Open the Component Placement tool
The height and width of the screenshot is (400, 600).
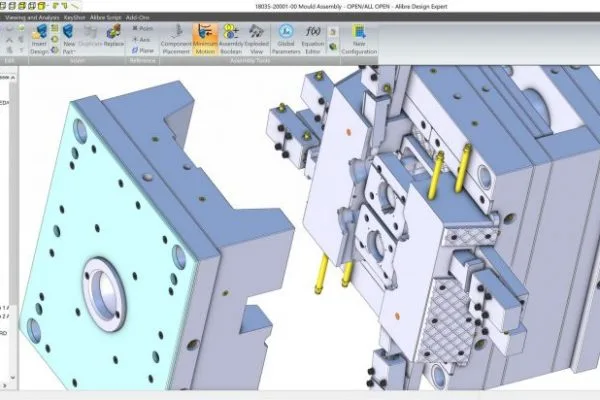click(176, 40)
